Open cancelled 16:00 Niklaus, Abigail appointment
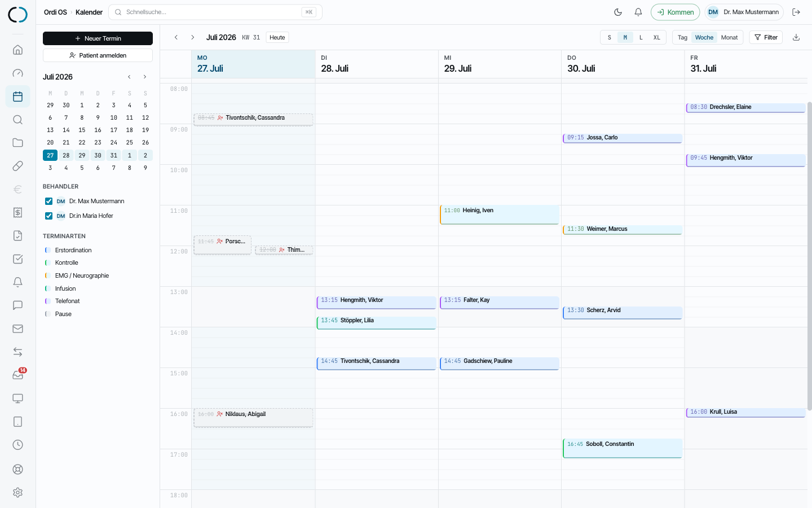Image resolution: width=812 pixels, height=508 pixels. pos(253,418)
